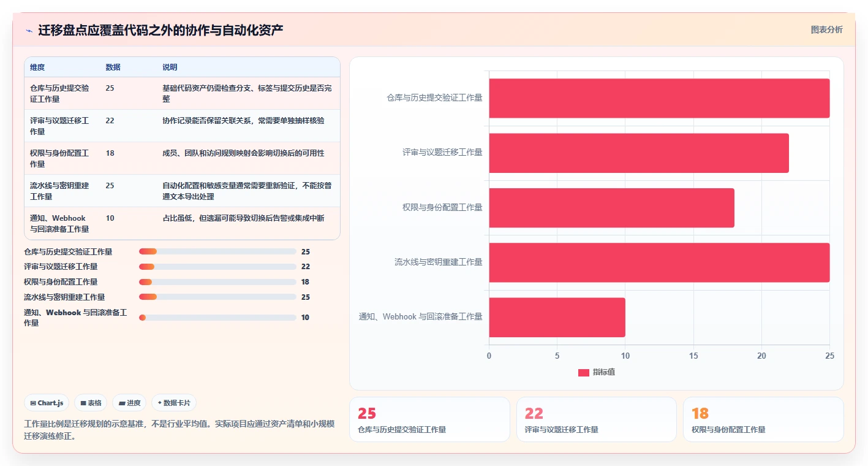Click the chart bar for 评审与议题迁移工作量
Image resolution: width=868 pixels, height=466 pixels.
tap(639, 153)
